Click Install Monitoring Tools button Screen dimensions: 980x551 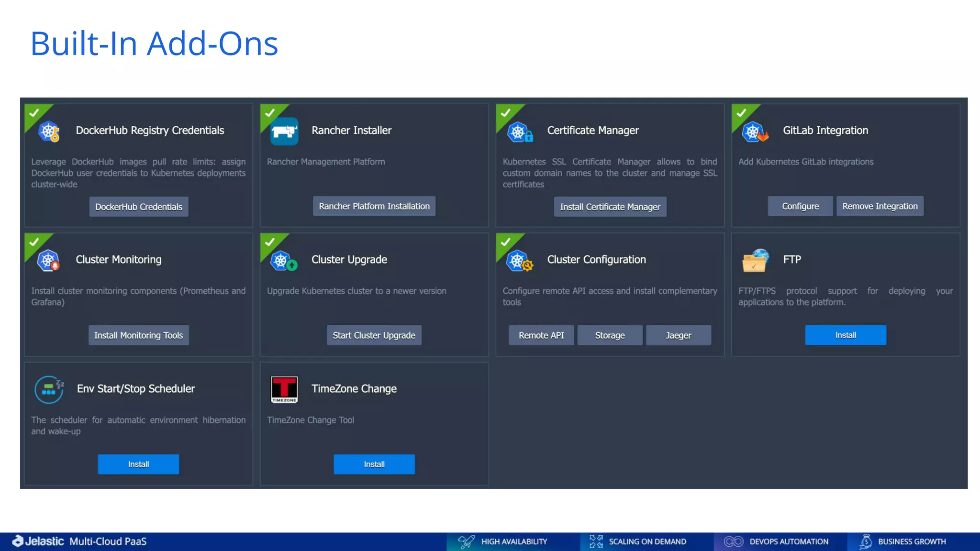tap(139, 335)
